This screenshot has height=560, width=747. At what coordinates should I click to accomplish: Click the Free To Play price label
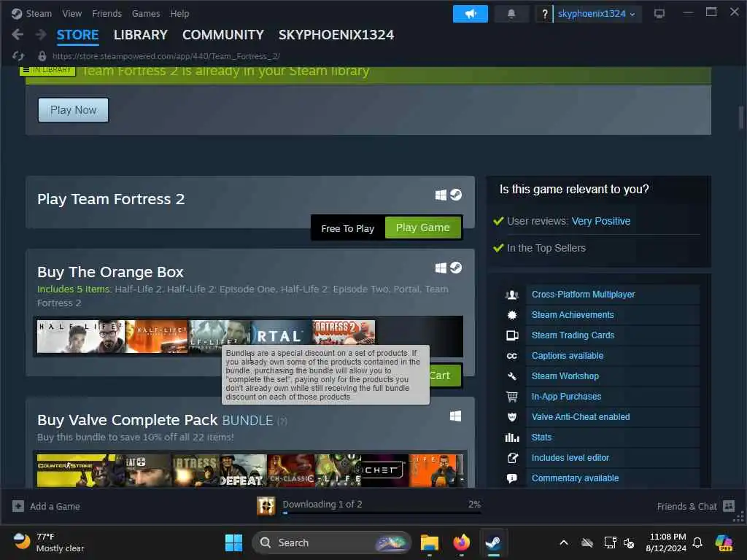[x=347, y=228]
